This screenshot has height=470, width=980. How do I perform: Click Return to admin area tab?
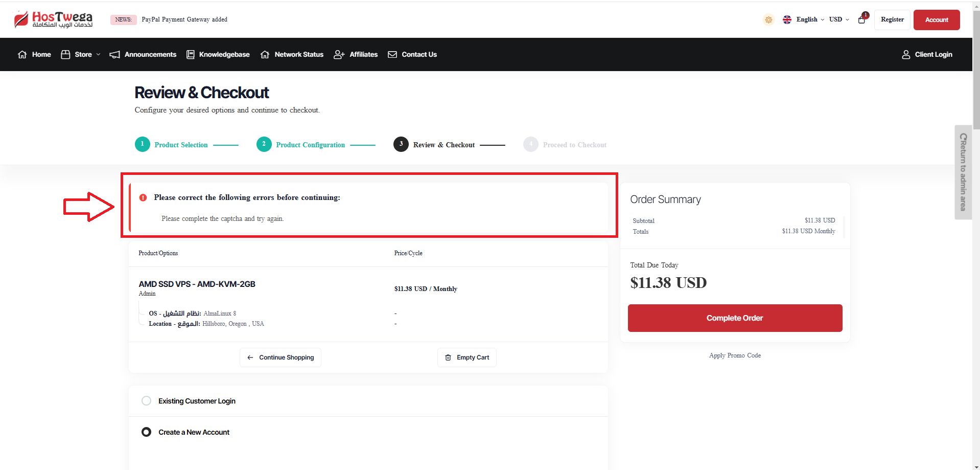963,172
